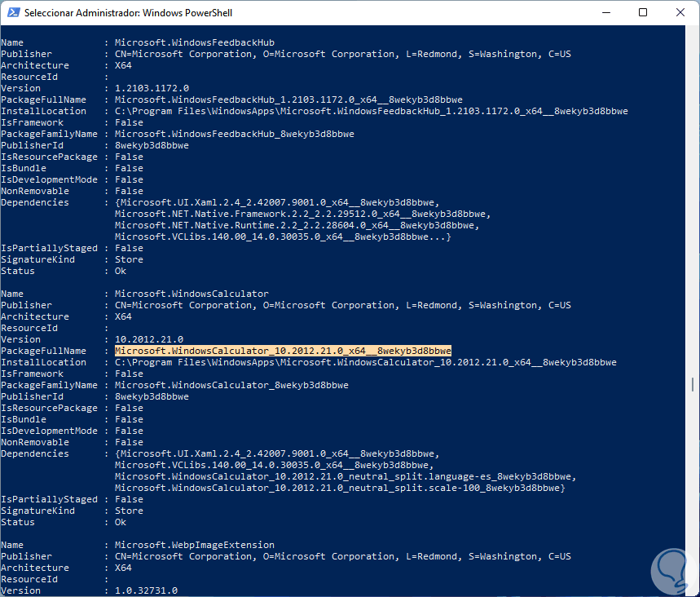The width and height of the screenshot is (700, 597).
Task: Click the FeedbackHub Publisher certificate line
Action: click(343, 54)
